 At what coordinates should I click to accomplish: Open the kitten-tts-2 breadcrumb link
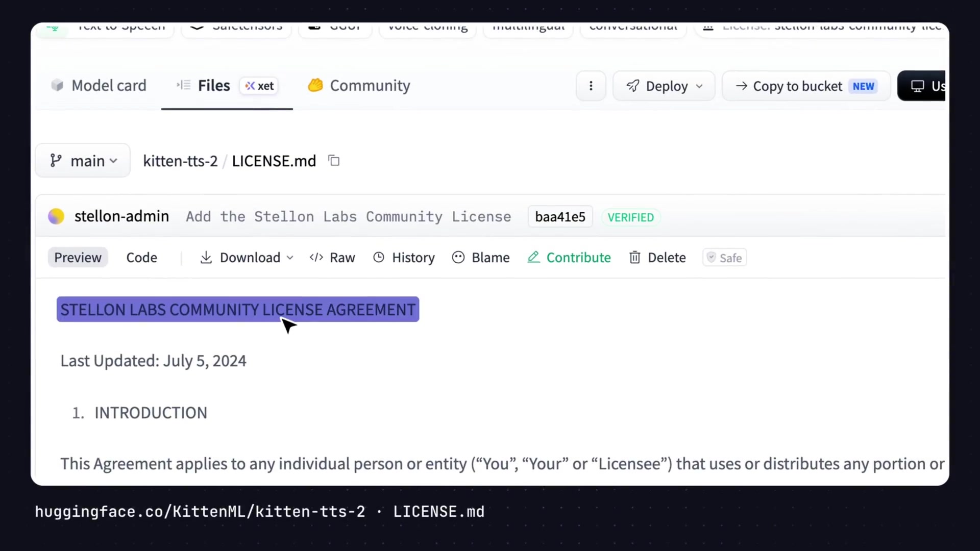180,161
